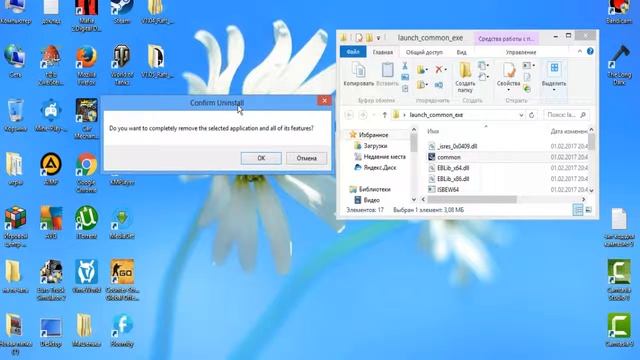
Task: Click file list vertical scrollbar down arrow
Action: pyautogui.click(x=591, y=190)
